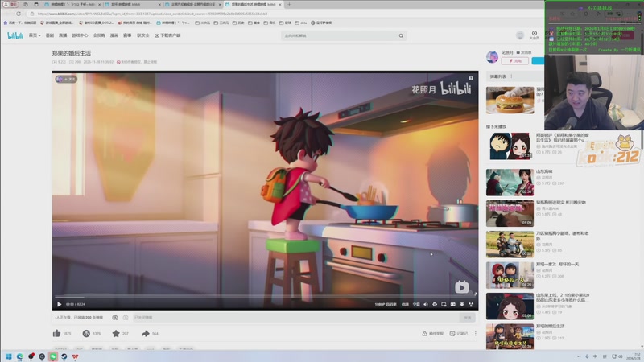Click the bilibili search input field
This screenshot has width=644, height=362.
(339, 35)
